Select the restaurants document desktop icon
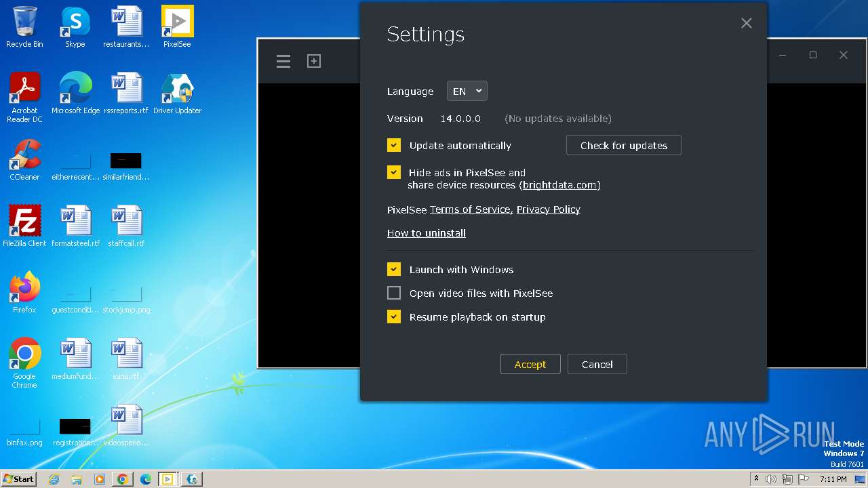The width and height of the screenshot is (868, 488). tap(126, 27)
